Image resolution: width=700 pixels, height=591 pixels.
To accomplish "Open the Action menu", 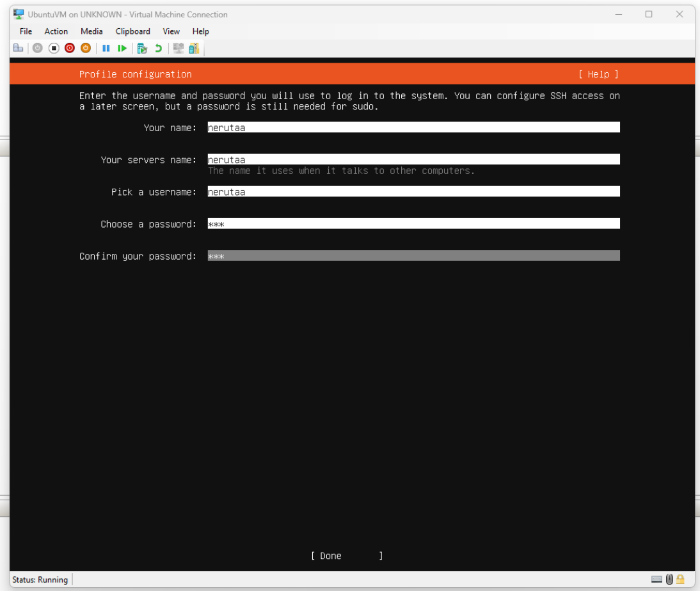I will coord(56,31).
